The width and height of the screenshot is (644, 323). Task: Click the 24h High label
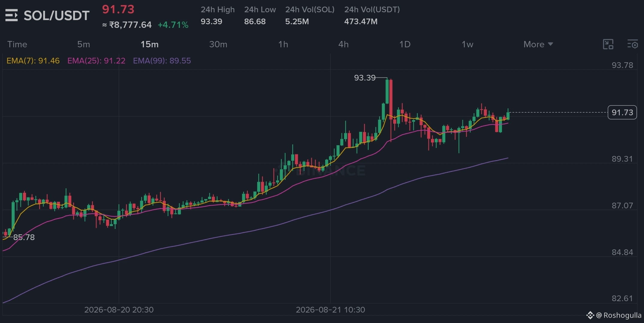[x=218, y=10]
